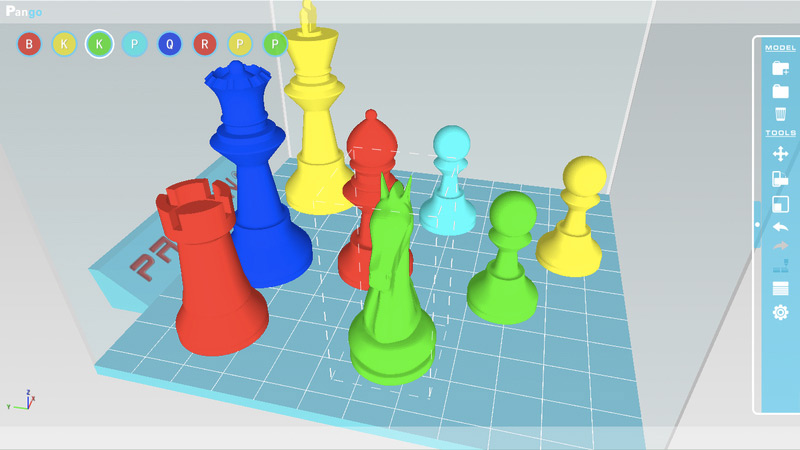
Task: Open the layers view icon with horizontal lines
Action: click(780, 288)
